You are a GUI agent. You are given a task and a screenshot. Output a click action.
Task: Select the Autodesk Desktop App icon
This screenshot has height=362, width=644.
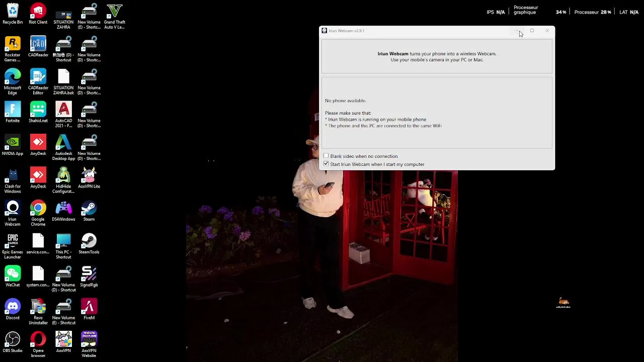(63, 148)
